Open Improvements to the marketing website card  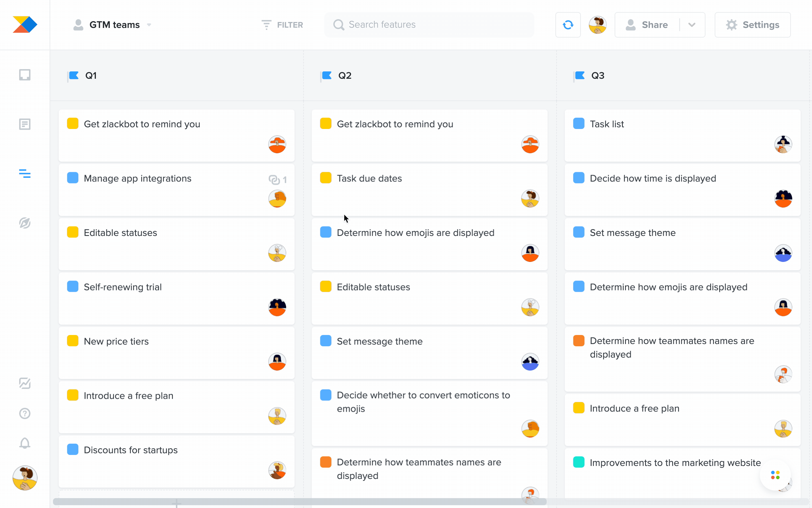pos(683,473)
